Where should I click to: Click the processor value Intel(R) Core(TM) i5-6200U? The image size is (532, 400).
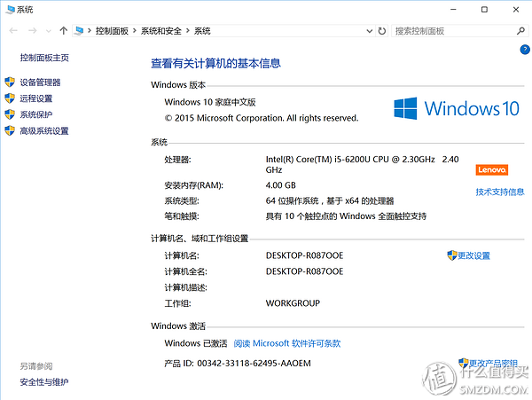pyautogui.click(x=363, y=164)
